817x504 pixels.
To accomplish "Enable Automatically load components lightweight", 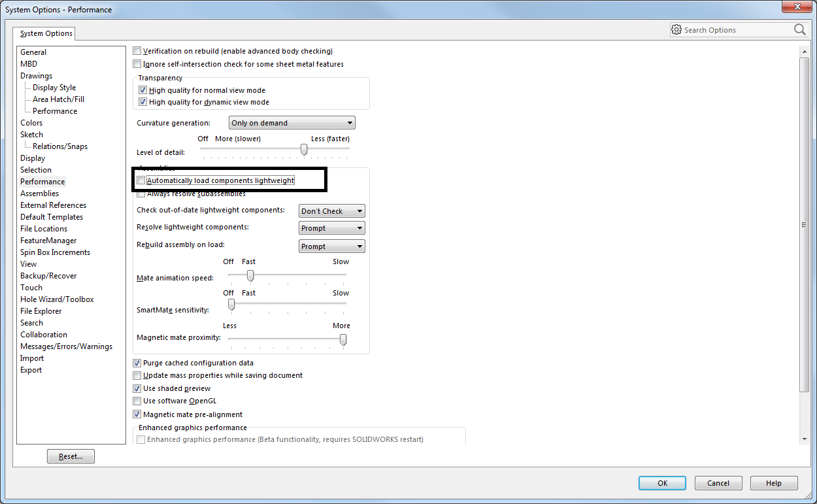I will coord(141,180).
